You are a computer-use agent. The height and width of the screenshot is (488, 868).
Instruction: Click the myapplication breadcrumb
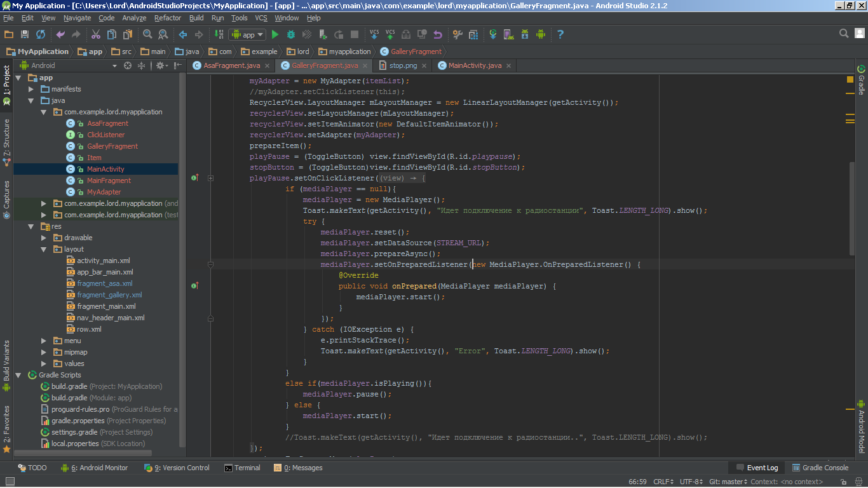point(344,51)
